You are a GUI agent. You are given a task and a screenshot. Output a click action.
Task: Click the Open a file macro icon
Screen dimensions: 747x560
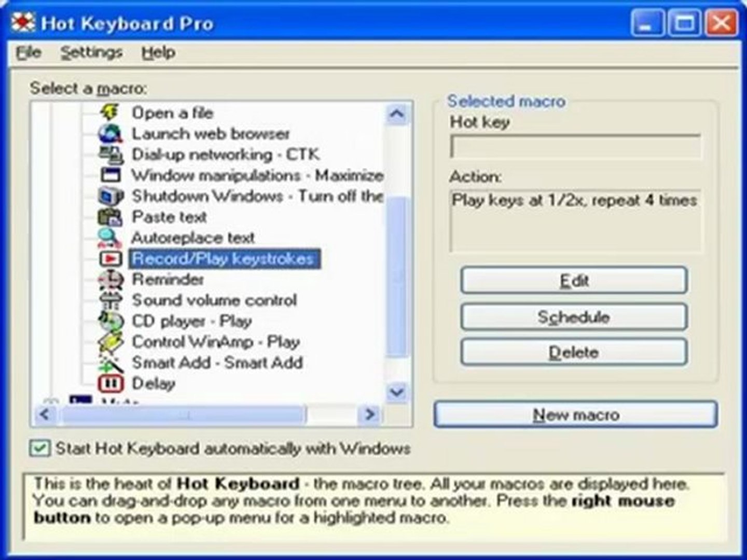(110, 113)
